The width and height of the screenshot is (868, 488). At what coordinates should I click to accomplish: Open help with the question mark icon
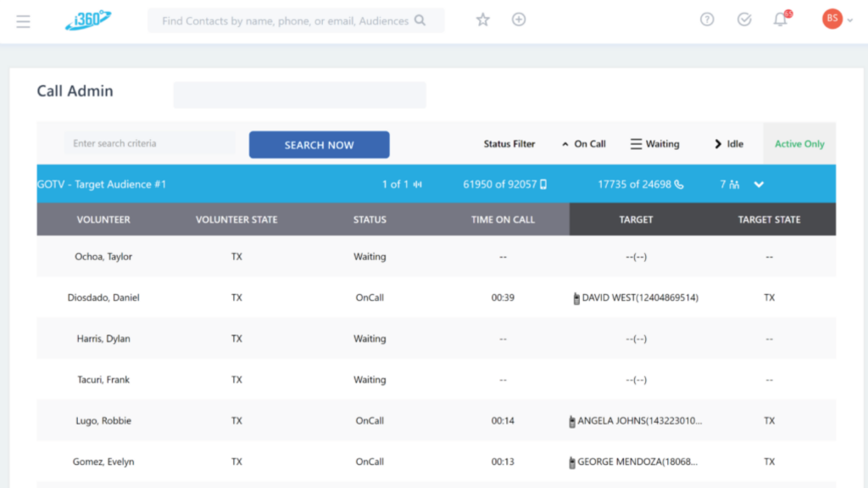click(707, 19)
